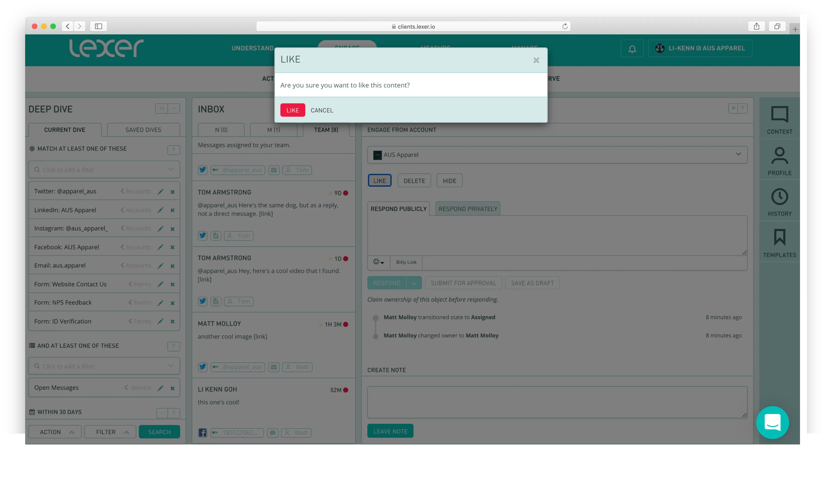Image resolution: width=827 pixels, height=504 pixels.
Task: Reload the page in address bar
Action: click(565, 26)
